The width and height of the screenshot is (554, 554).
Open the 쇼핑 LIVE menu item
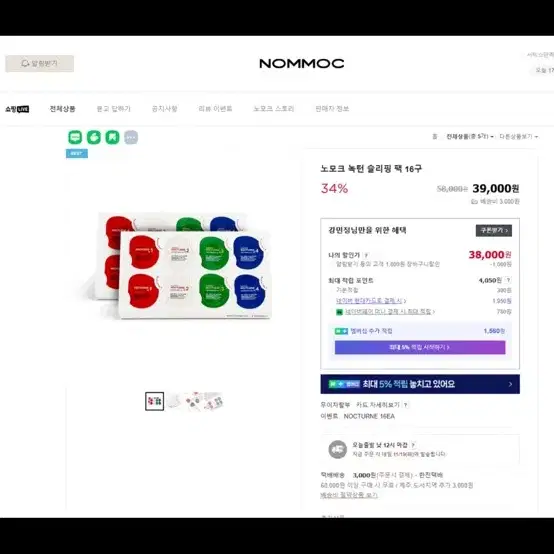tap(17, 109)
